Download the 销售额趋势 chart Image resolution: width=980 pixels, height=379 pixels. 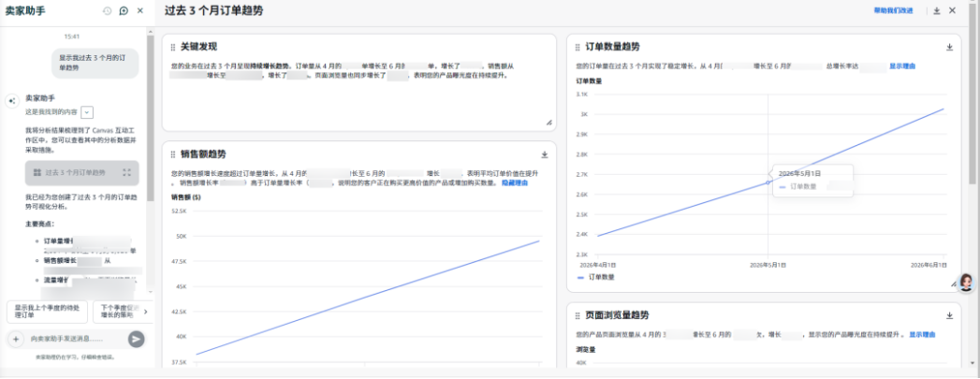click(545, 154)
